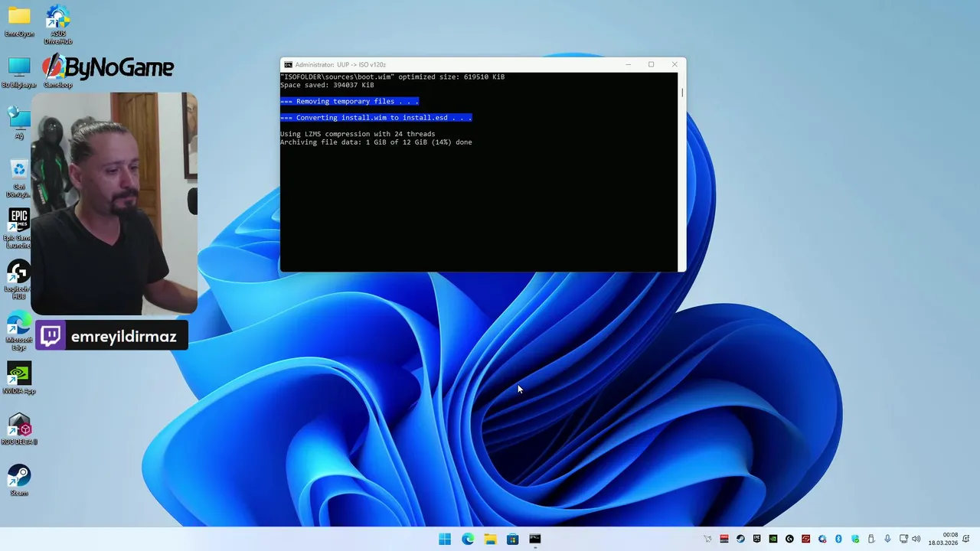Viewport: 980px width, 551px height.
Task: Click the safely remove hardware USB icon
Action: click(871, 539)
